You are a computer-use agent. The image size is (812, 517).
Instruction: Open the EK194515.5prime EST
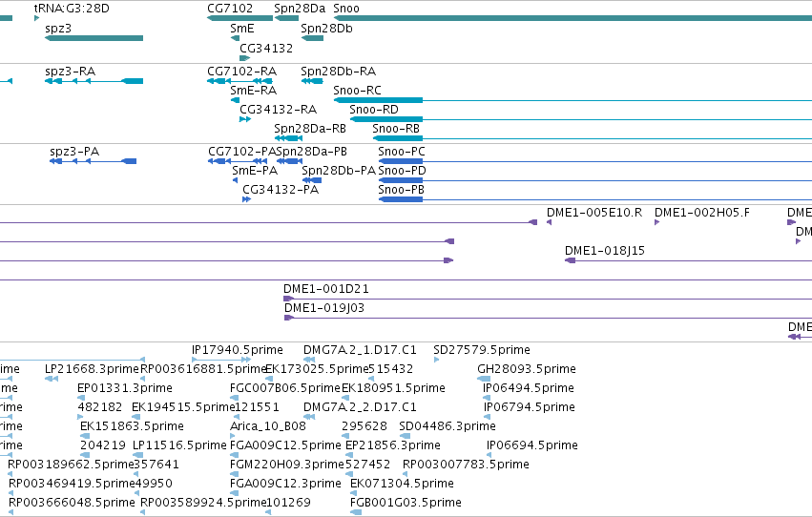(136, 417)
